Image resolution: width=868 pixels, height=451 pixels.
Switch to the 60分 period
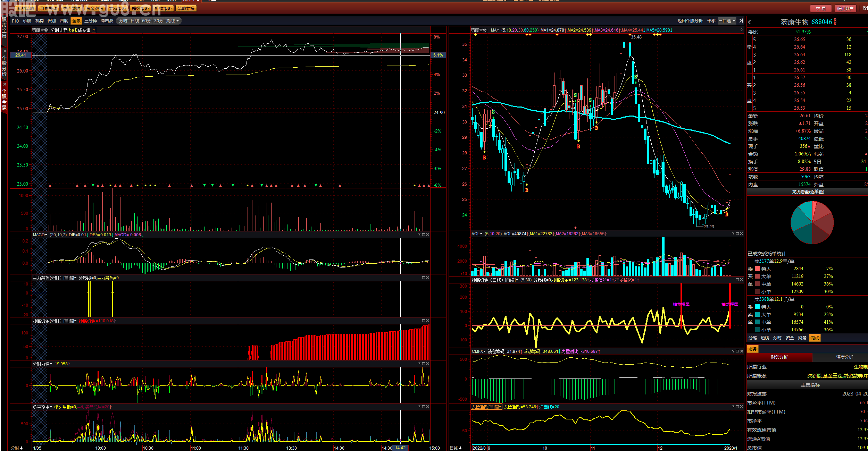pos(147,21)
